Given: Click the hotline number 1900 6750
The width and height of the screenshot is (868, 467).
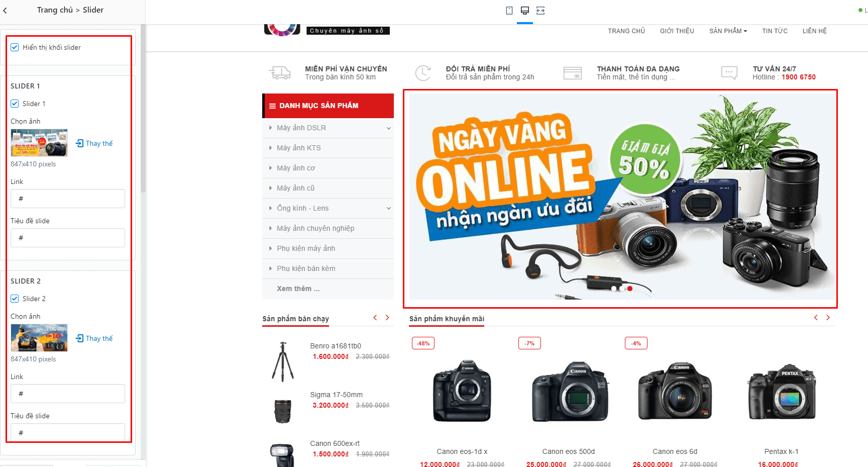Looking at the screenshot, I should click(x=799, y=77).
